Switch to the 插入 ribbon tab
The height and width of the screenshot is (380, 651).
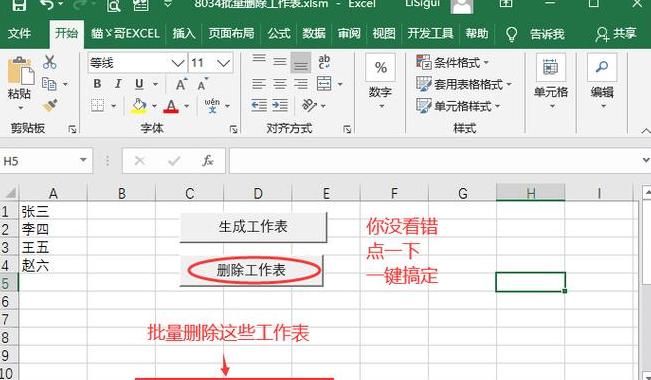pyautogui.click(x=184, y=34)
